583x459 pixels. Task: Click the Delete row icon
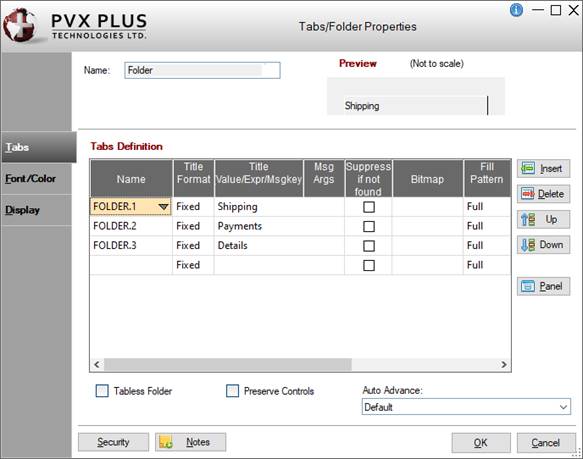528,193
